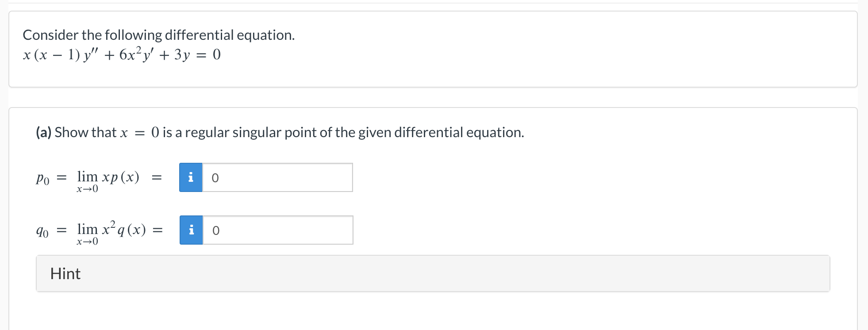
Task: Click the 0 value in the q₀ field
Action: point(215,230)
